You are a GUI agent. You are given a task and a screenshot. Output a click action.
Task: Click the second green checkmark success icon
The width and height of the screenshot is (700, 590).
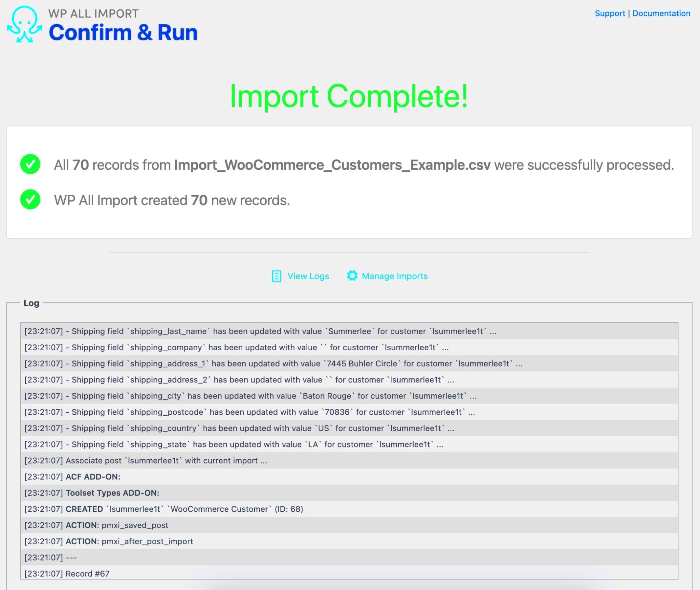point(30,200)
